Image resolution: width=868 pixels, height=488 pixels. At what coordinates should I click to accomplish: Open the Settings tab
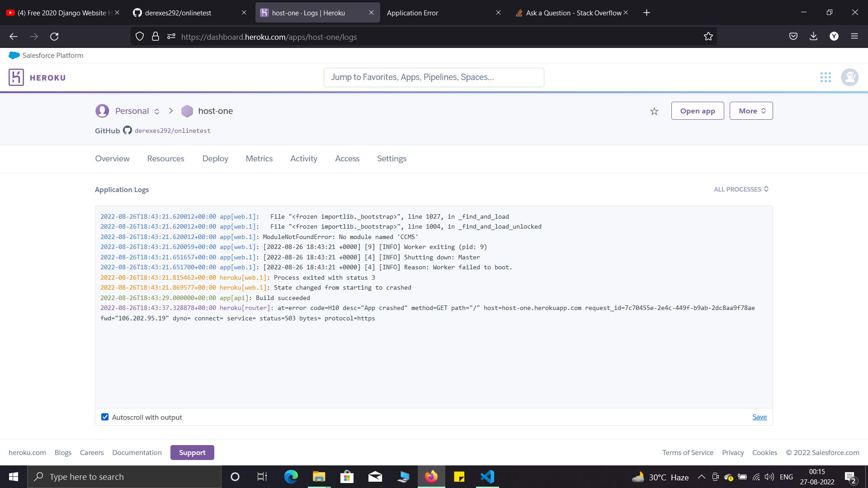click(x=392, y=159)
